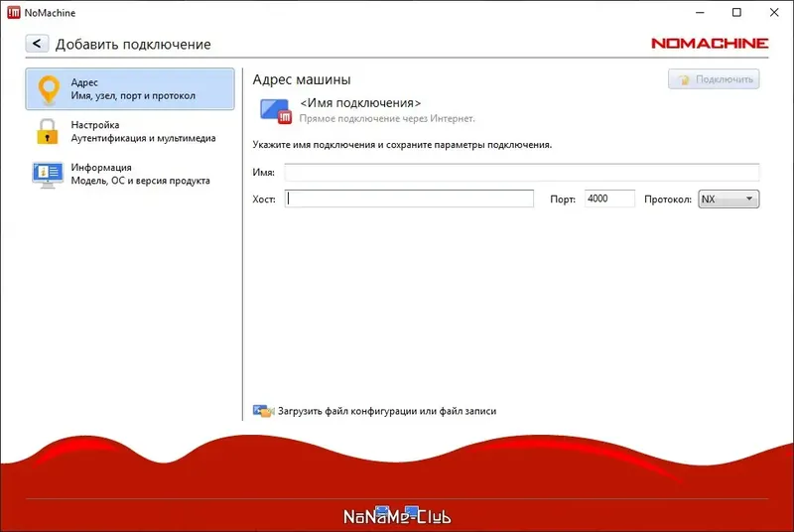Click the NoMachine app icon in title bar
The image size is (794, 532).
tap(14, 13)
